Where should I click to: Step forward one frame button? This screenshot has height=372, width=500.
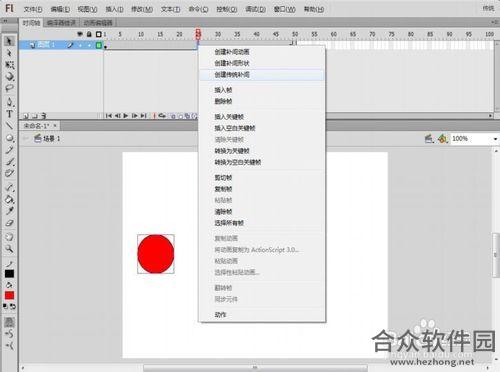pos(134,116)
